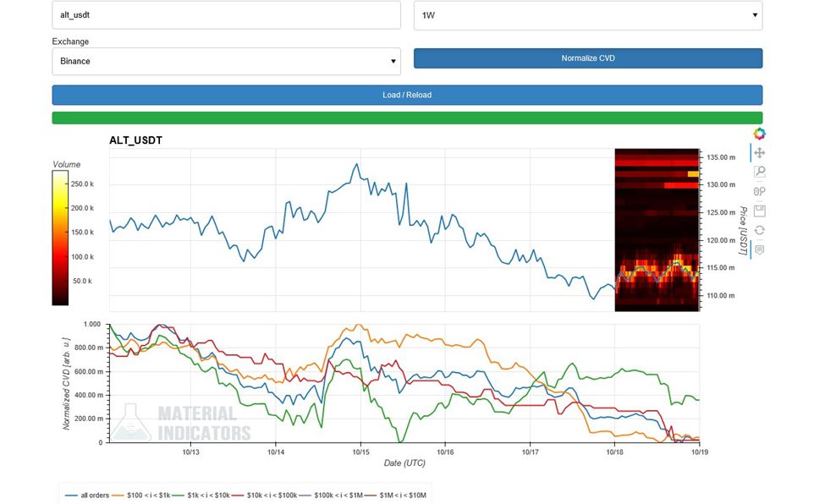This screenshot has height=504, width=825.
Task: Open the Binance exchange dropdown
Action: 226,61
